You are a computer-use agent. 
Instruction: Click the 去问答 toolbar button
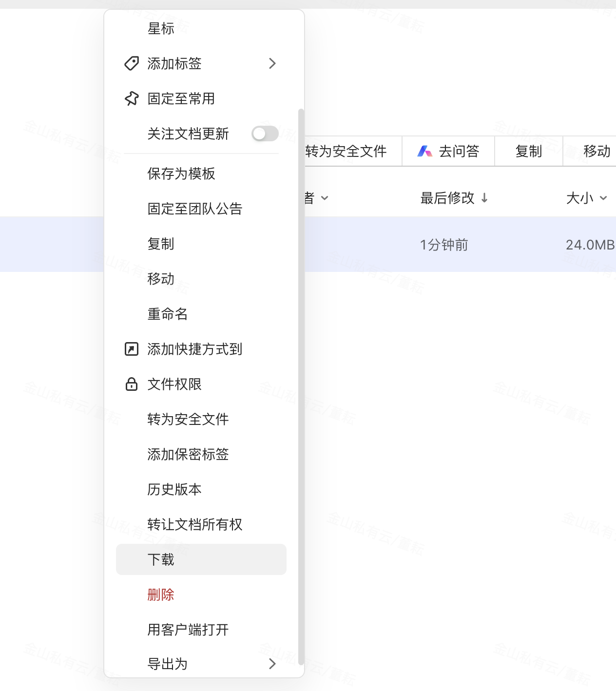[x=448, y=152]
